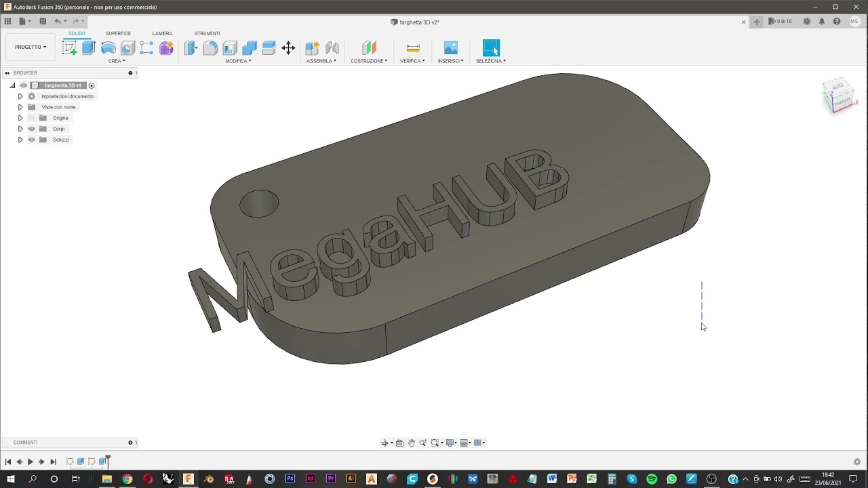The image size is (868, 488).
Task: Open the COSTRUZIONE dropdown menu
Action: point(369,61)
